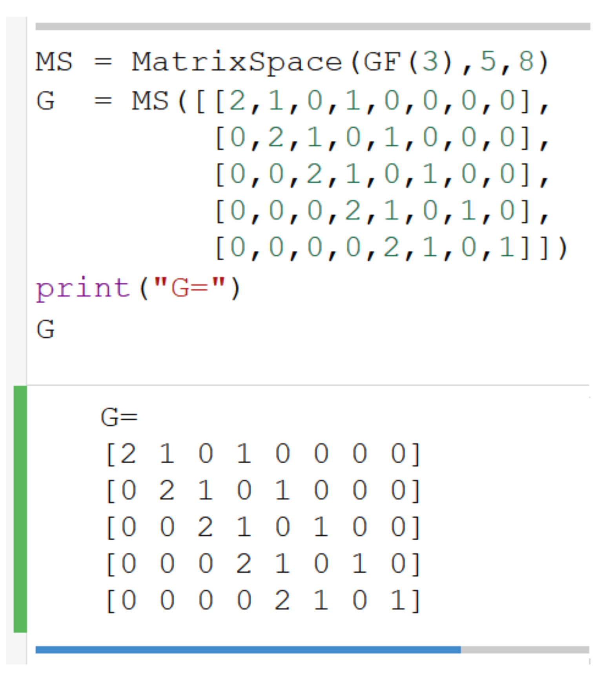Click the insert-cell bar above the code
The height and width of the screenshot is (684, 616).
click(x=313, y=26)
